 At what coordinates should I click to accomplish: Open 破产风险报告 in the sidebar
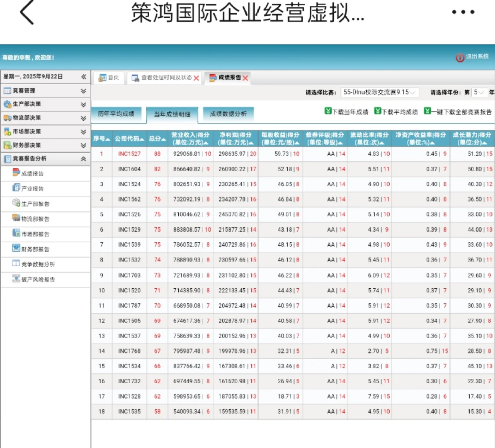click(38, 279)
